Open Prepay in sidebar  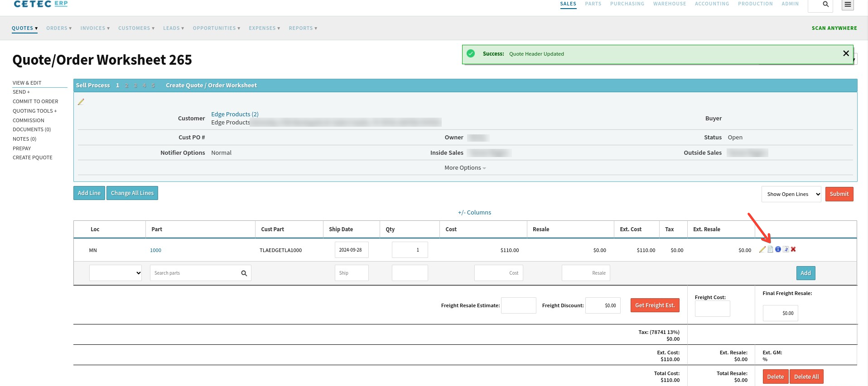pyautogui.click(x=22, y=148)
